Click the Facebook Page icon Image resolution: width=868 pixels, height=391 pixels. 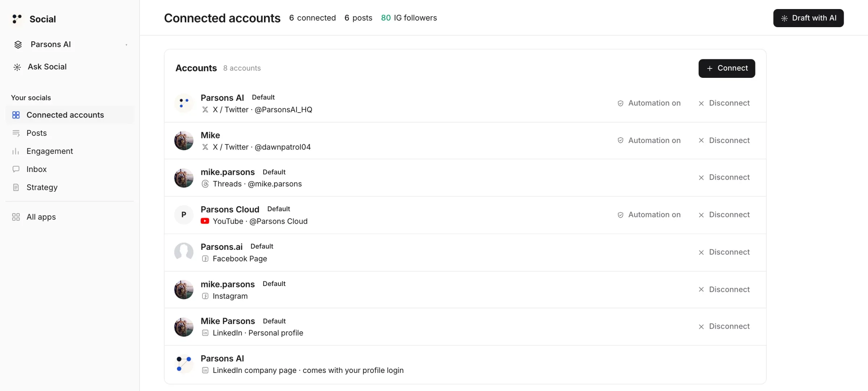(x=205, y=259)
